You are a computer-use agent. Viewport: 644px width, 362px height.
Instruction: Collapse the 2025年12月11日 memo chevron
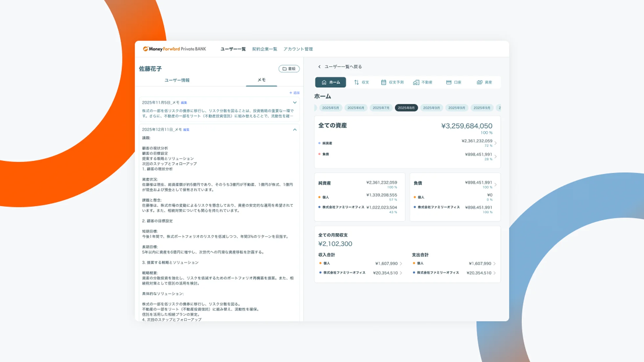[x=295, y=130]
